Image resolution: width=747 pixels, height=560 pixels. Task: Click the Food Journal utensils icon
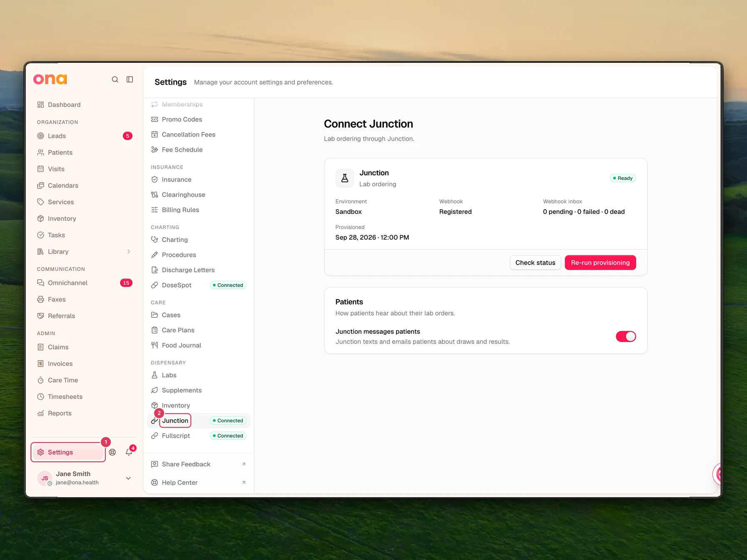[x=154, y=345]
